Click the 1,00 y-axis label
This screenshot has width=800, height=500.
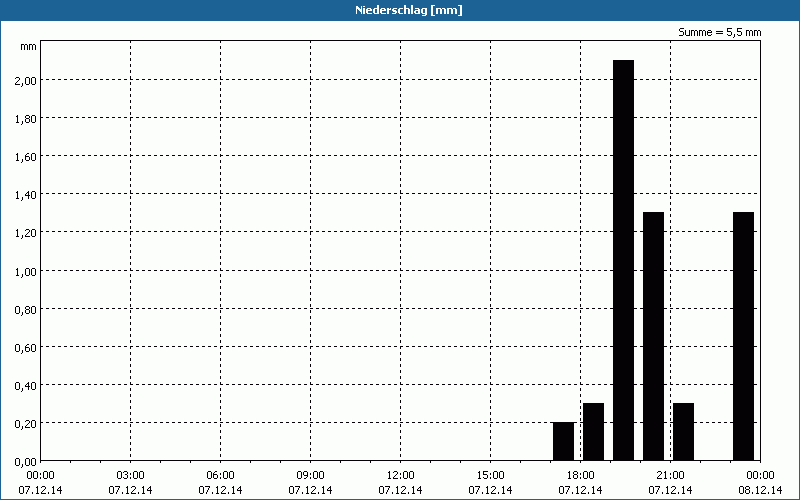pos(26,271)
